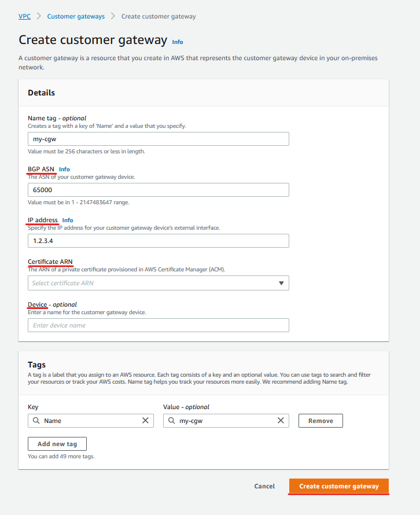Clear the Name key field with X icon

pyautogui.click(x=145, y=421)
